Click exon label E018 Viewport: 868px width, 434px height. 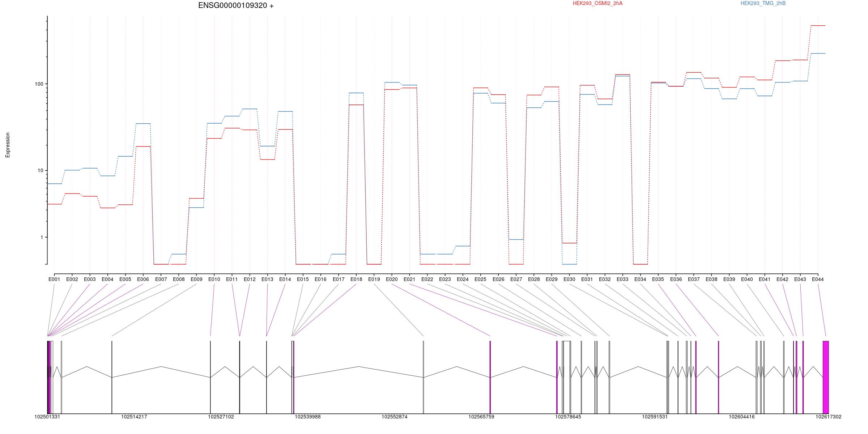coord(356,279)
